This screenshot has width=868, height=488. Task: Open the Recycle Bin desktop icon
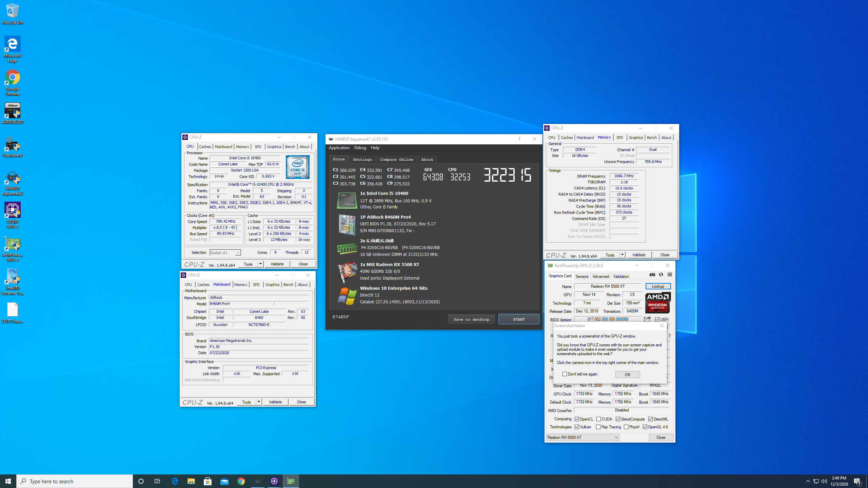coord(13,14)
